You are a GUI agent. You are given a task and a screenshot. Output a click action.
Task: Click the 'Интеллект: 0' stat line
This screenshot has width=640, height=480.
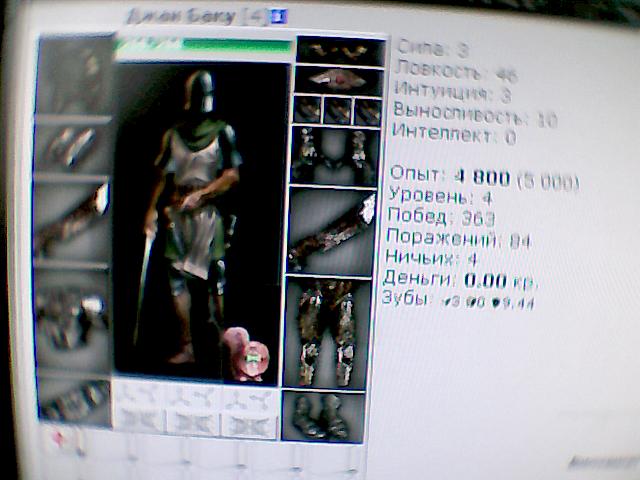(x=454, y=134)
